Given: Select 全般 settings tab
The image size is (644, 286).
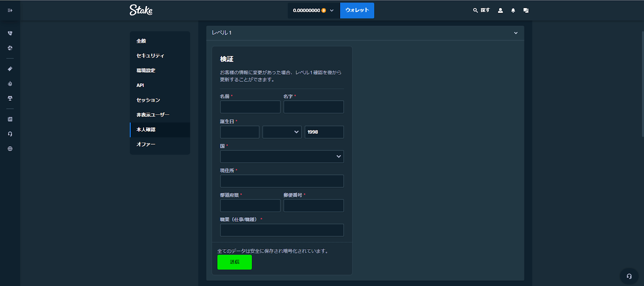Looking at the screenshot, I should tap(160, 41).
